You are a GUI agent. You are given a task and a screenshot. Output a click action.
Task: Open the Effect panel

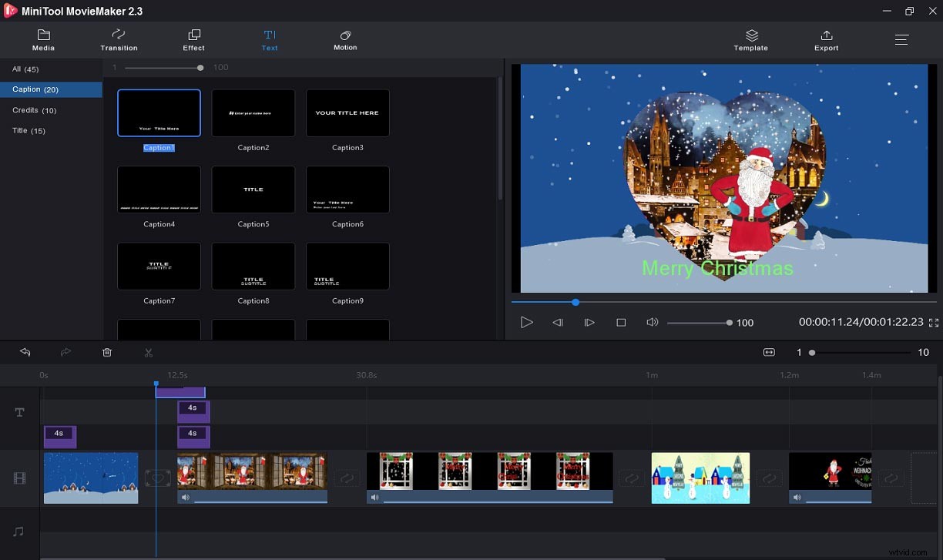(x=193, y=39)
